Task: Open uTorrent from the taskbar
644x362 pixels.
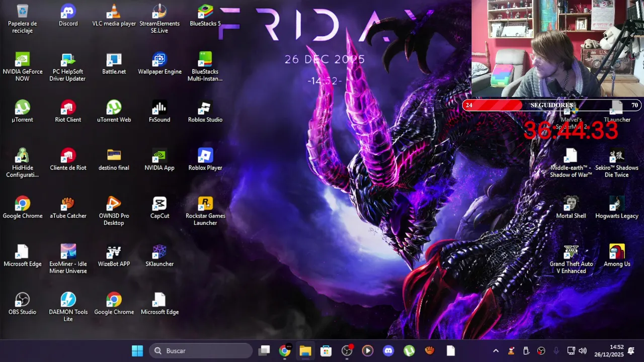Action: [409, 351]
